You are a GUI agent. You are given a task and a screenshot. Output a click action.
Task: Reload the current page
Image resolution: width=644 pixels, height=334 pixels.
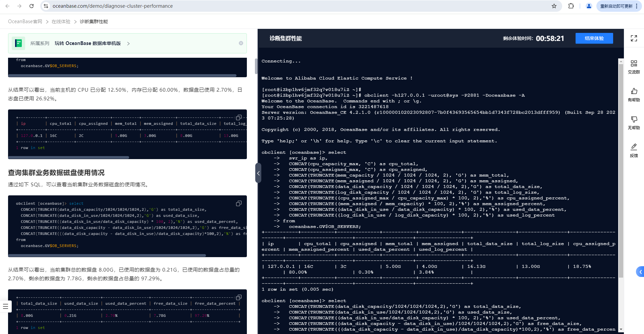(x=32, y=6)
